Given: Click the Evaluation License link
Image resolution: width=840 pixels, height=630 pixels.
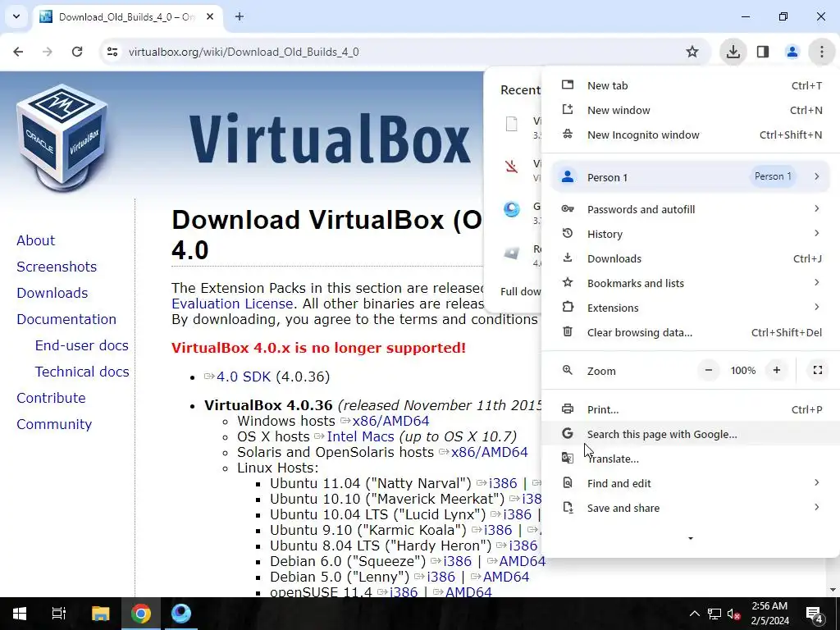Looking at the screenshot, I should [232, 304].
